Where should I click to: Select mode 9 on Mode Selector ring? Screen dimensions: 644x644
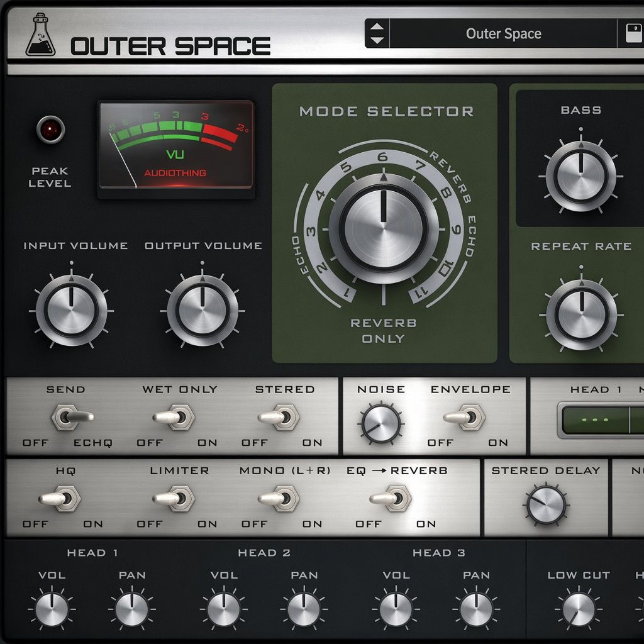[x=457, y=230]
